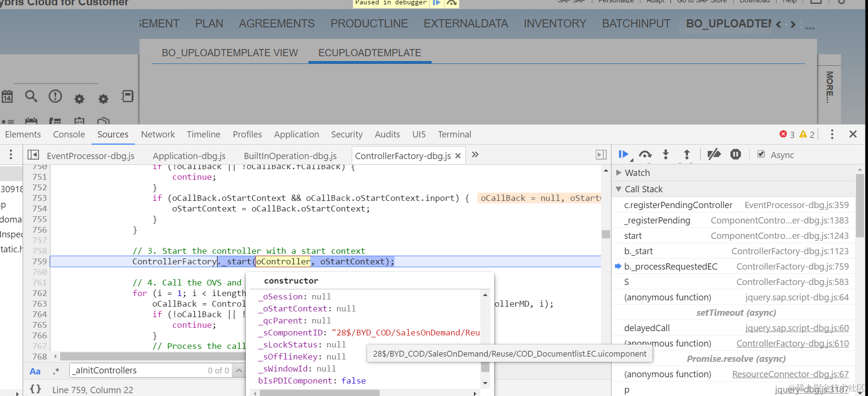868x396 pixels.
Task: Click the code pane vertical scrollbar thumb
Action: [x=606, y=235]
